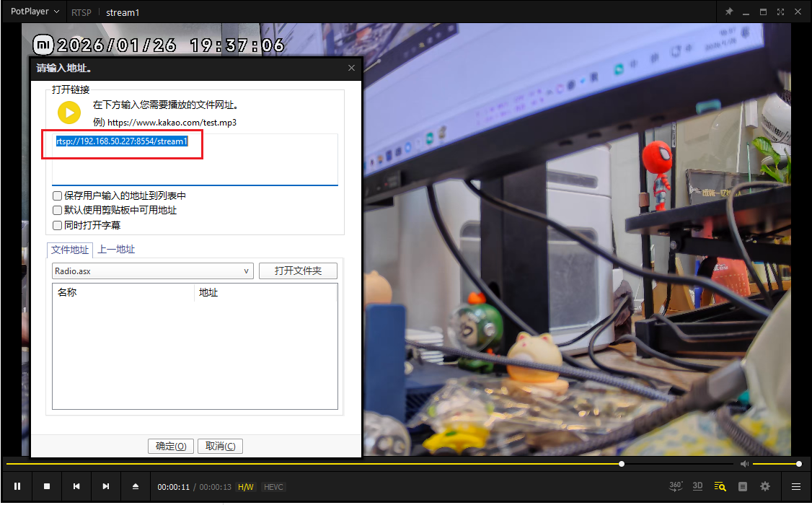The image size is (812, 505).
Task: Toggle 360° video mode
Action: pos(676,486)
